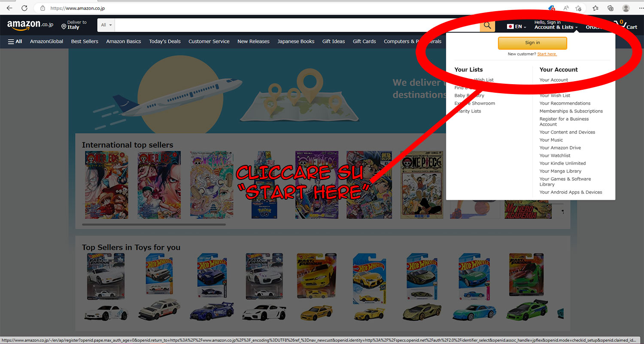Click the Start here new customer link
The height and width of the screenshot is (344, 644).
[x=547, y=54]
